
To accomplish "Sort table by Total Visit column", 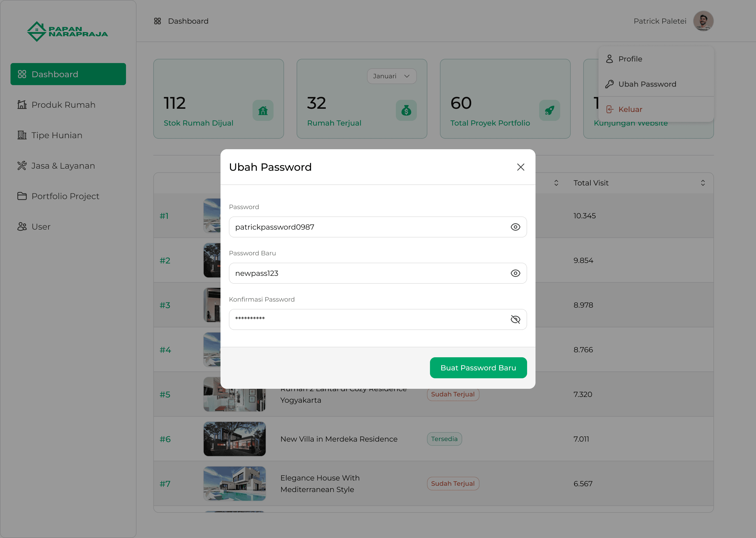I will pos(702,183).
